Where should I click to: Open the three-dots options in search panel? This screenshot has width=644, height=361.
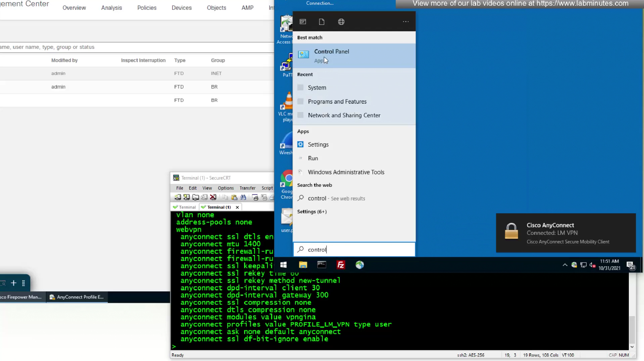(406, 22)
